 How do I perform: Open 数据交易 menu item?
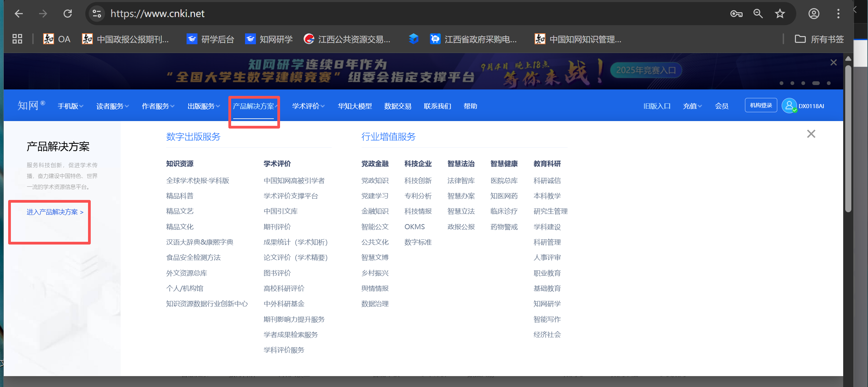coord(398,106)
